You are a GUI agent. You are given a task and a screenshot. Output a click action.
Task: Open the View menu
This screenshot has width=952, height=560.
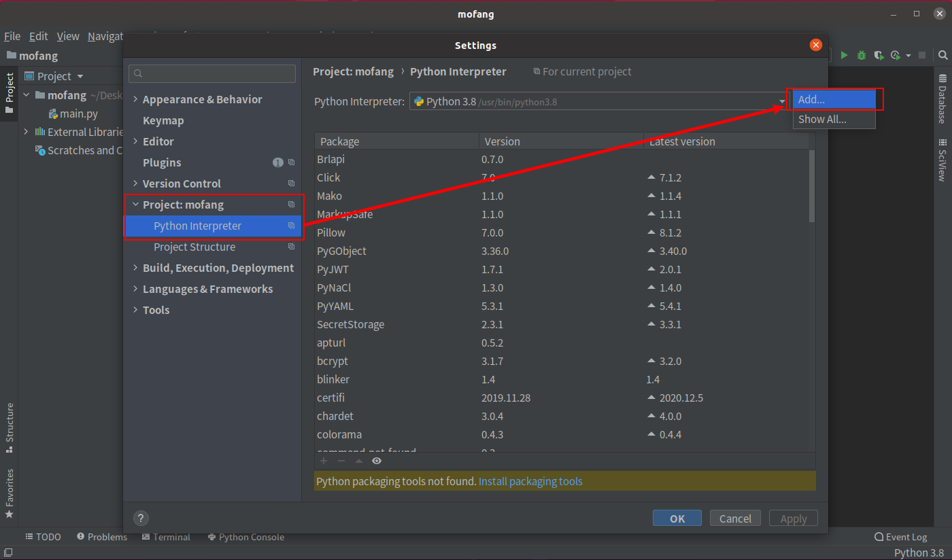click(68, 36)
